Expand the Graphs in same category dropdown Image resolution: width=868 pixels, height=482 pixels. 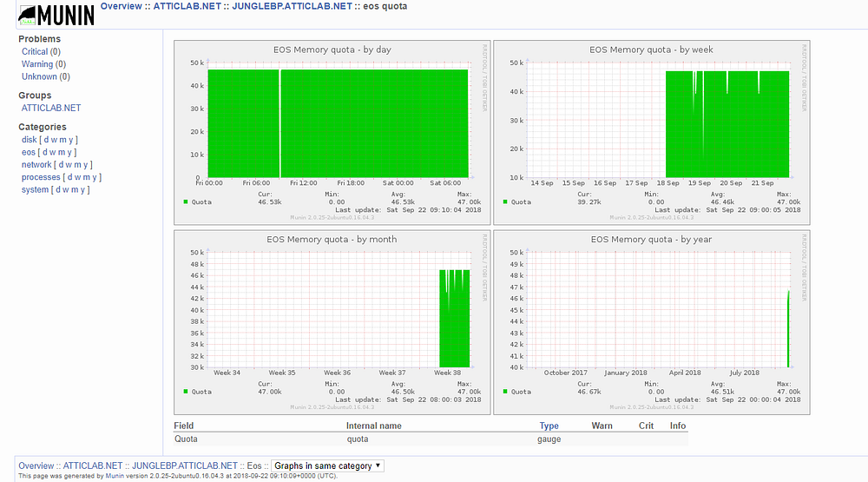point(327,465)
